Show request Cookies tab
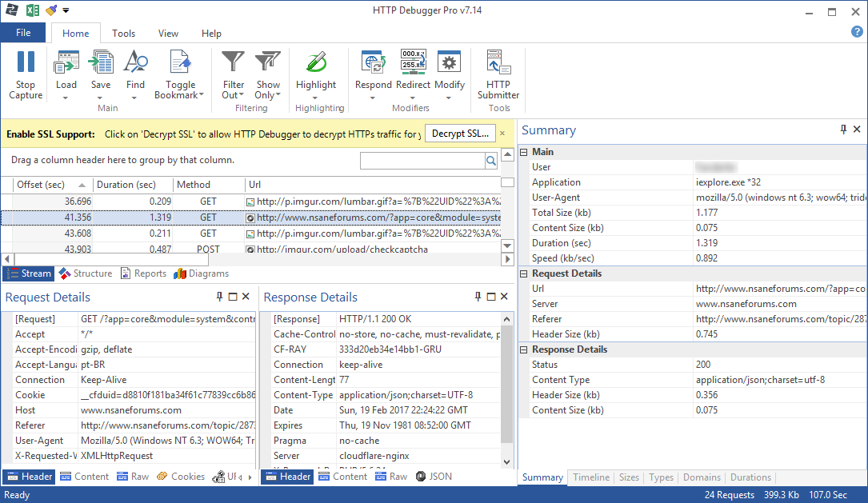This screenshot has height=503, width=868. pyautogui.click(x=181, y=477)
